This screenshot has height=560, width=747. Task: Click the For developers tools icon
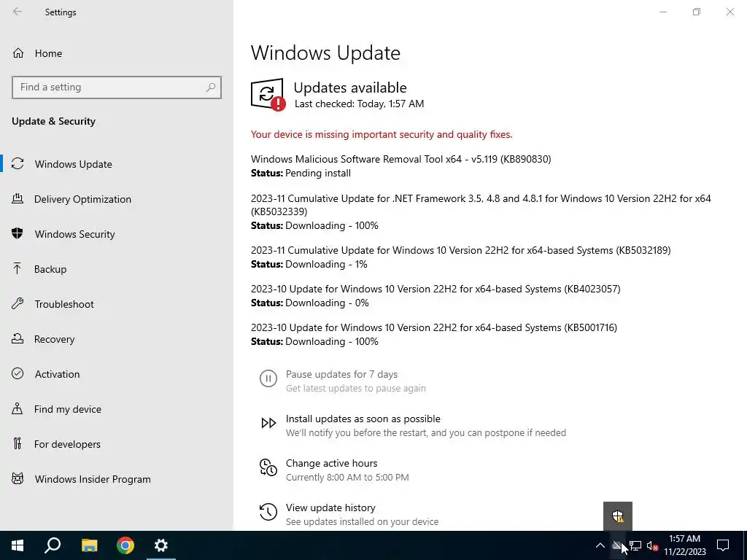click(18, 443)
